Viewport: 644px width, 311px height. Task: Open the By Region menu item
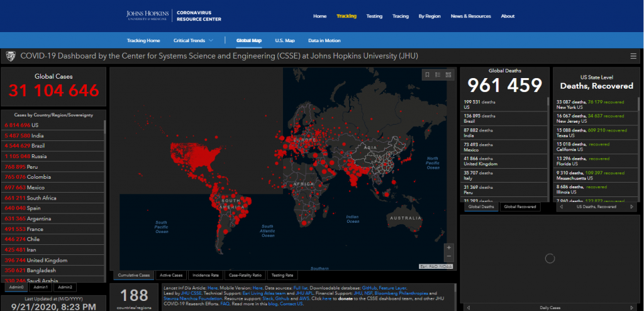(430, 16)
